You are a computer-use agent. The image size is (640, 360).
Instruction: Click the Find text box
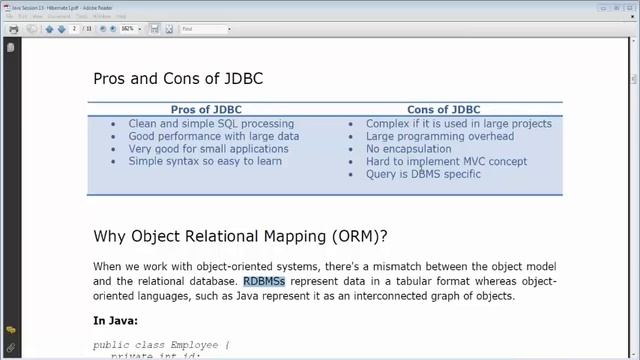(203, 29)
